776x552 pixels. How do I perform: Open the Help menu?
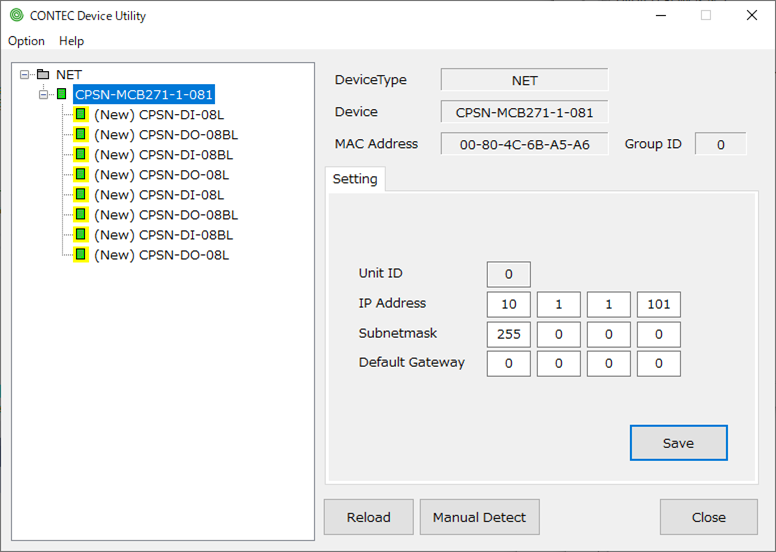point(71,41)
